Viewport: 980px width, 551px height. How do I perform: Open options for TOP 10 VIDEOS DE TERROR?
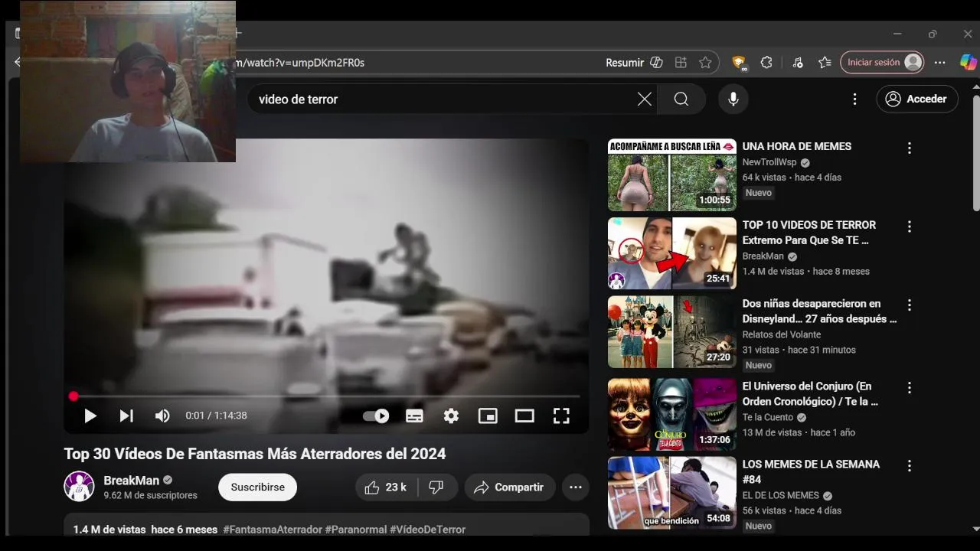coord(910,227)
